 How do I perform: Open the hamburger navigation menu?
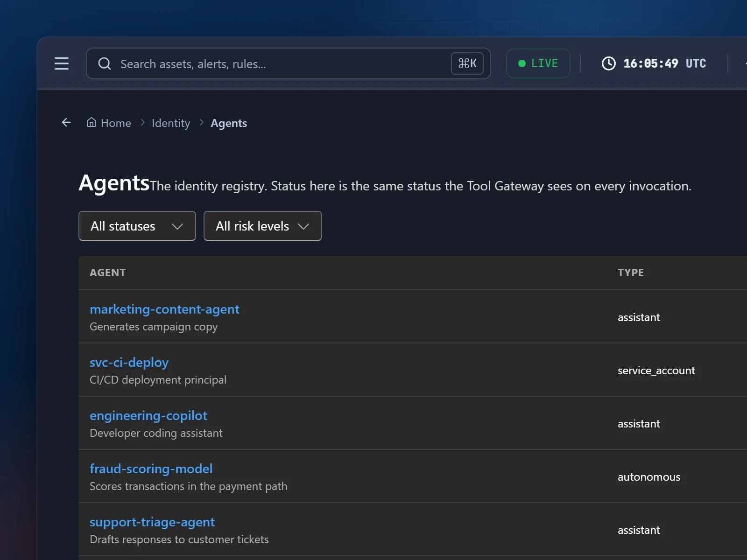point(62,63)
